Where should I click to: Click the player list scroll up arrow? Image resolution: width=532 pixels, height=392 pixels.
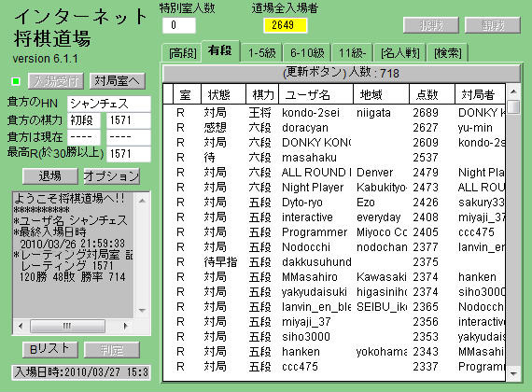tap(513, 91)
